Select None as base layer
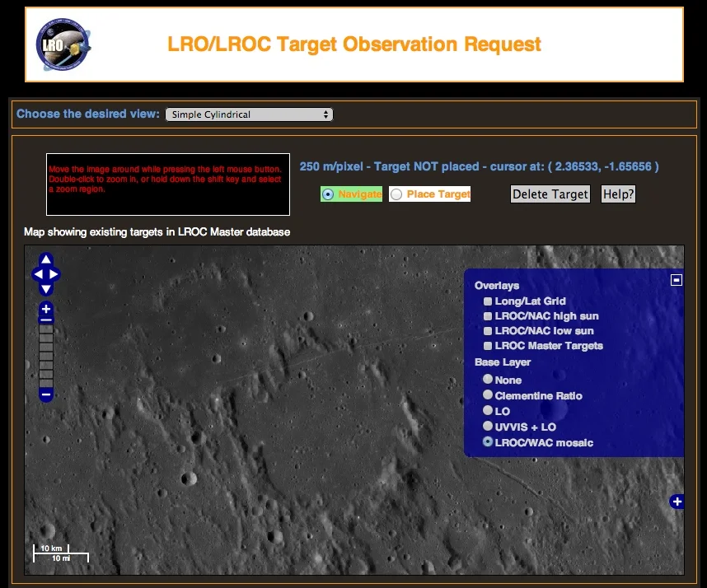The height and width of the screenshot is (588, 707). (488, 379)
